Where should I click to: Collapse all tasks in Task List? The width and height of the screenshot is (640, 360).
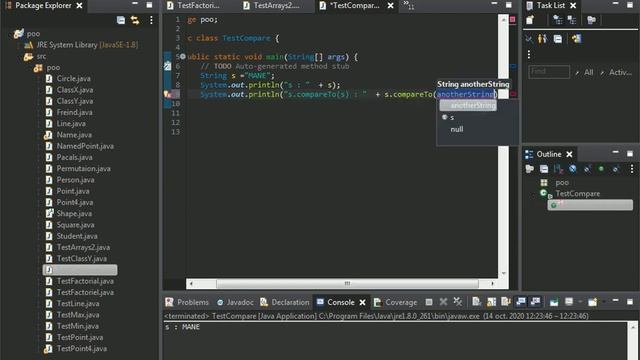[558, 39]
